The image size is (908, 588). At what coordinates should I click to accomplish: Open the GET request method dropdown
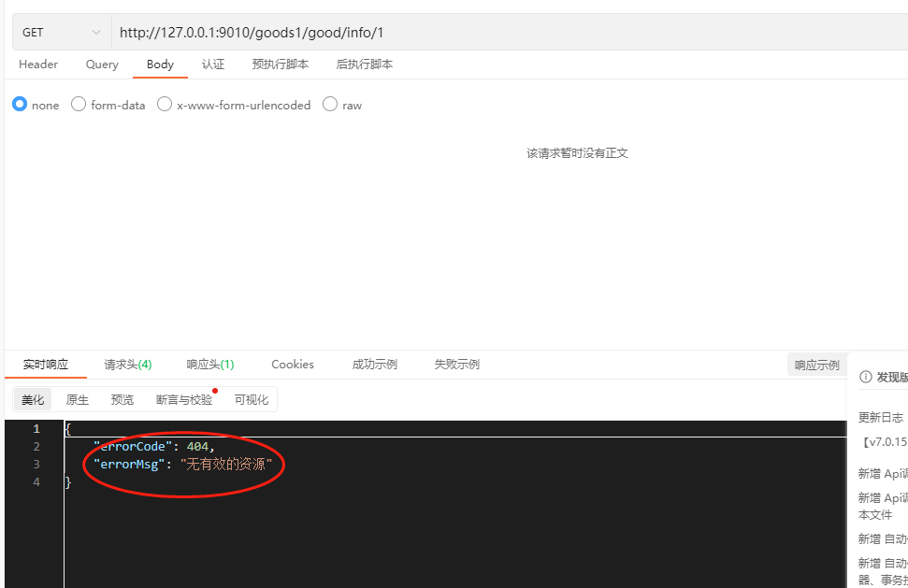(61, 33)
